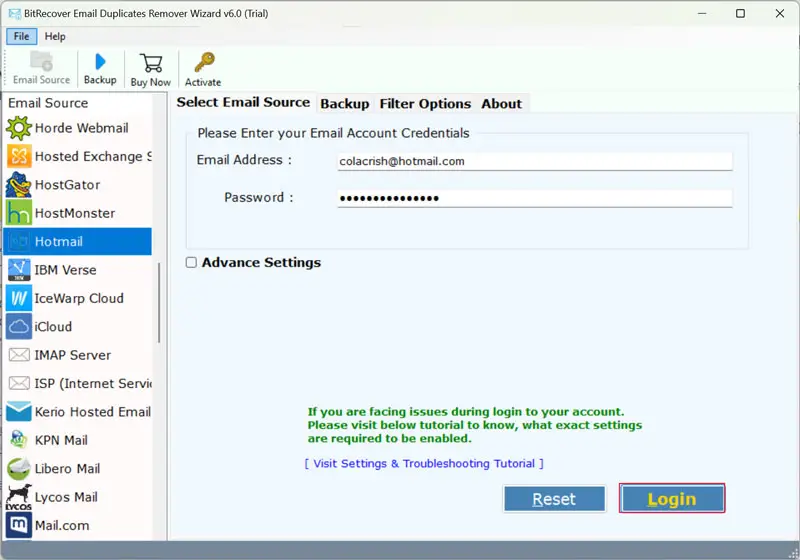Click the Reset button

point(555,498)
